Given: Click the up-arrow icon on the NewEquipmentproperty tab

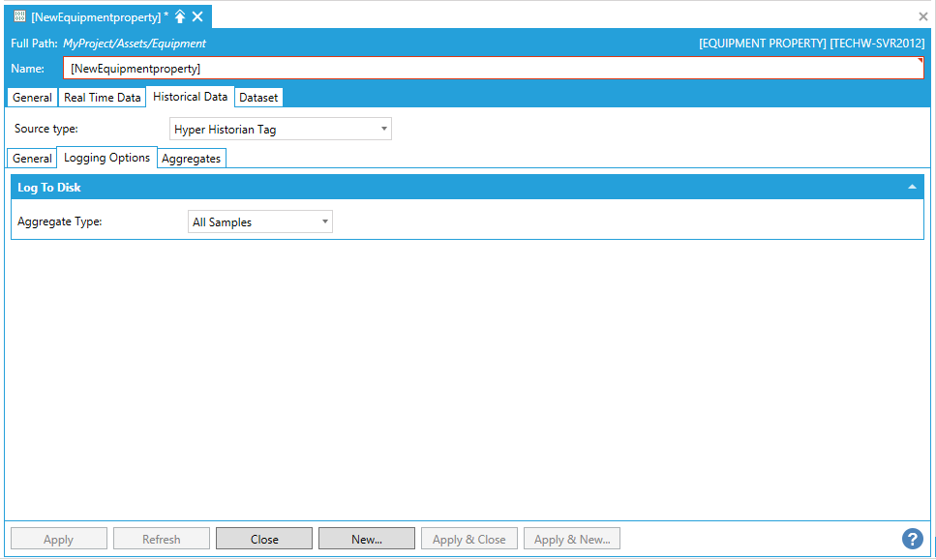Looking at the screenshot, I should coord(180,16).
